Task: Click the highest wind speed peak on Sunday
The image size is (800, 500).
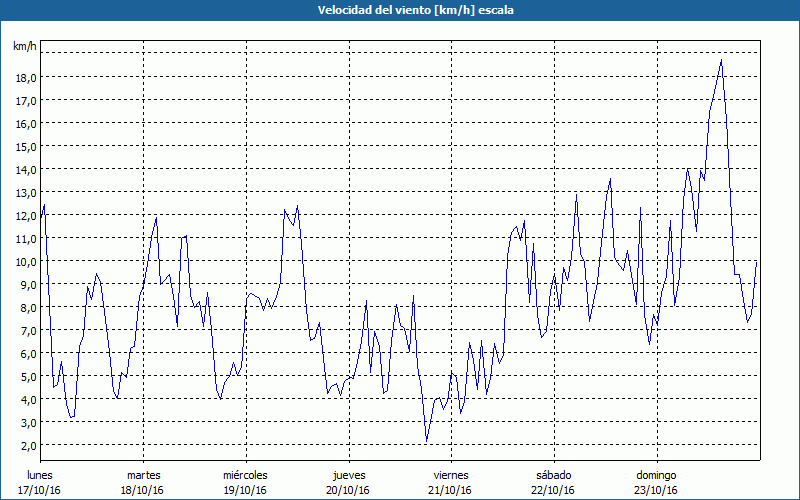Action: click(721, 61)
